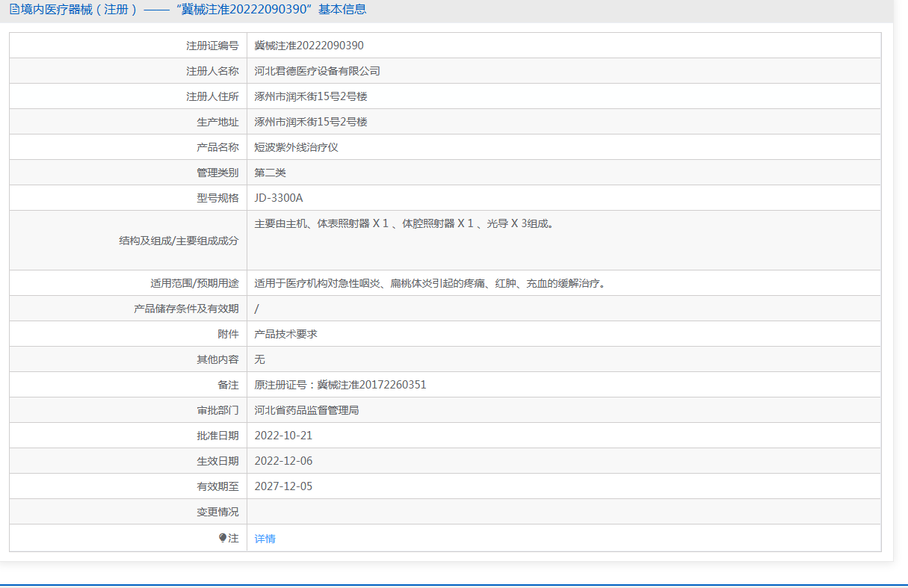Click the 型号规格 label
The width and height of the screenshot is (908, 588).
coord(217,198)
